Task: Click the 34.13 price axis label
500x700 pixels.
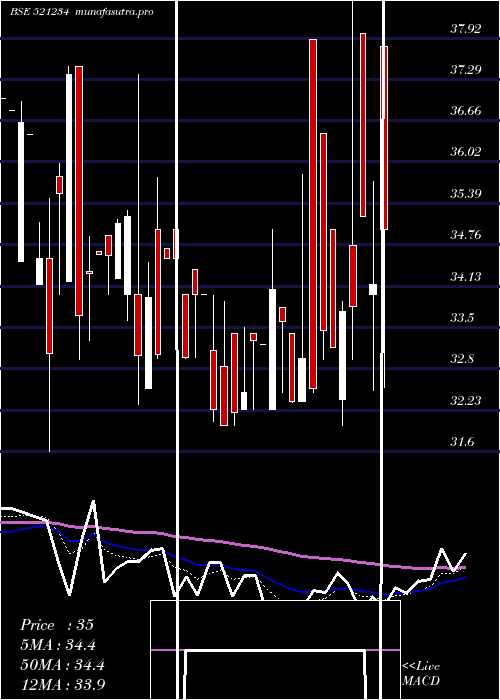Action: pos(466,277)
